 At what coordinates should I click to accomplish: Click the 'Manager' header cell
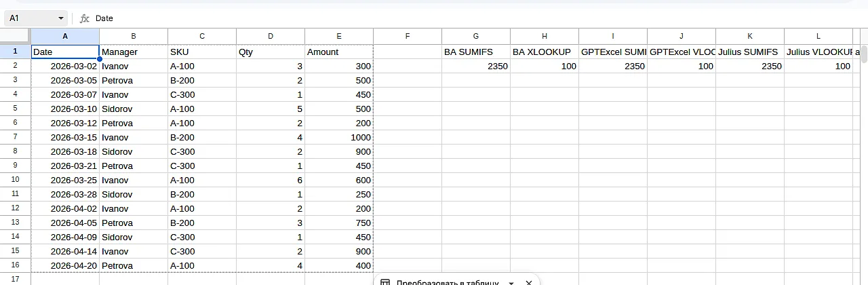134,52
